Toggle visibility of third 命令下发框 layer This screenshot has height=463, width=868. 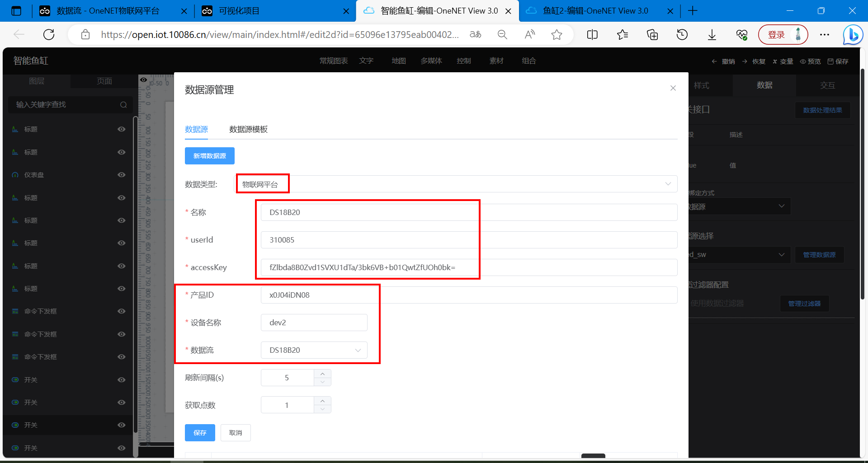[122, 357]
